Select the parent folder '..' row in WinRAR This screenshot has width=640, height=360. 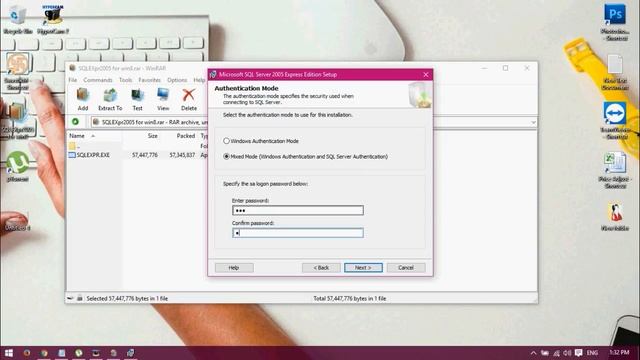(94, 146)
